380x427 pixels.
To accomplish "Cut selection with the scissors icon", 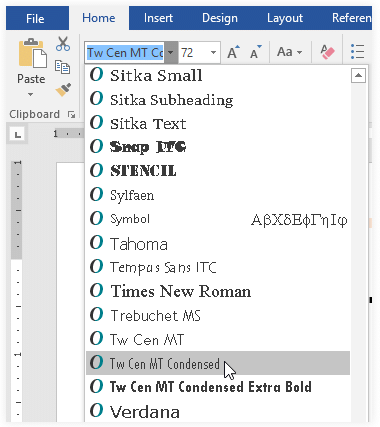I will (x=63, y=44).
